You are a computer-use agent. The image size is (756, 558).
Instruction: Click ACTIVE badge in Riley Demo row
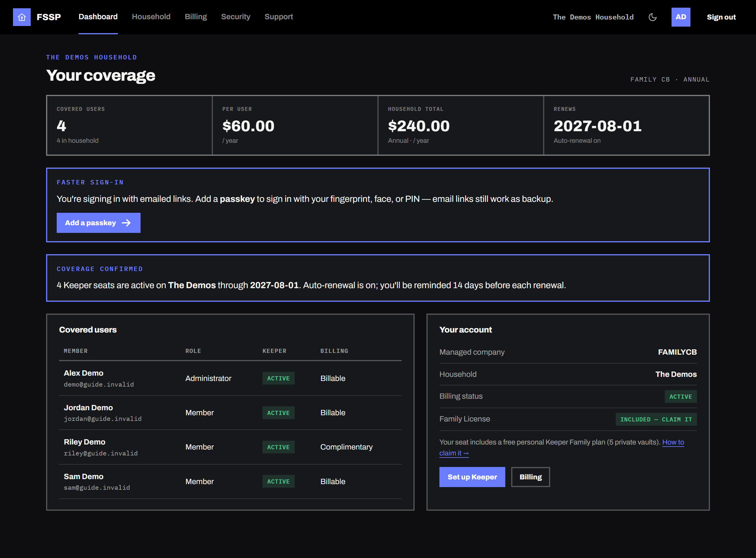pyautogui.click(x=278, y=447)
